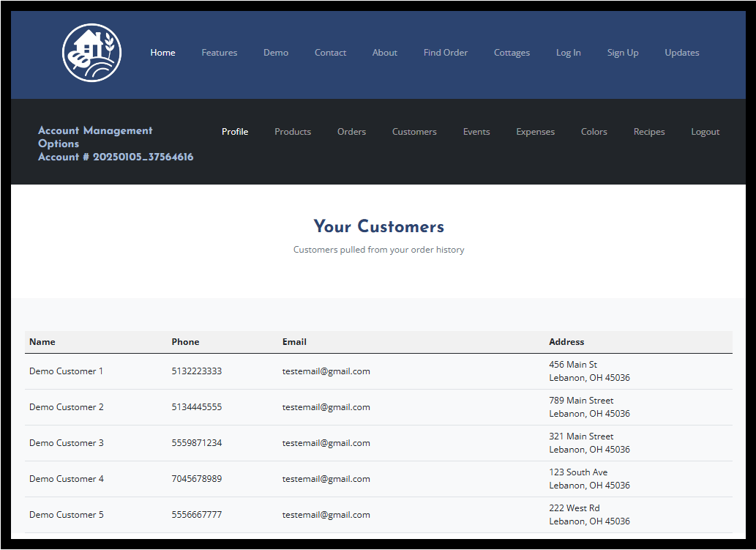View the Updates page
756x550 pixels.
click(681, 53)
